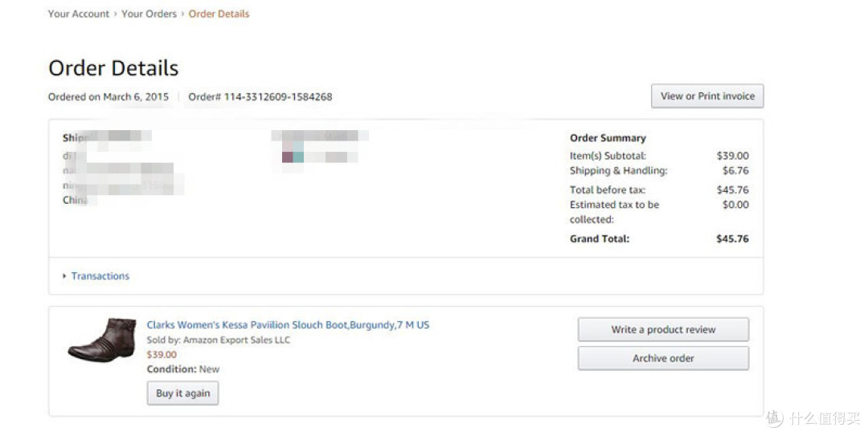The width and height of the screenshot is (868, 436).
Task: Click the large Order Details heading
Action: coord(113,68)
